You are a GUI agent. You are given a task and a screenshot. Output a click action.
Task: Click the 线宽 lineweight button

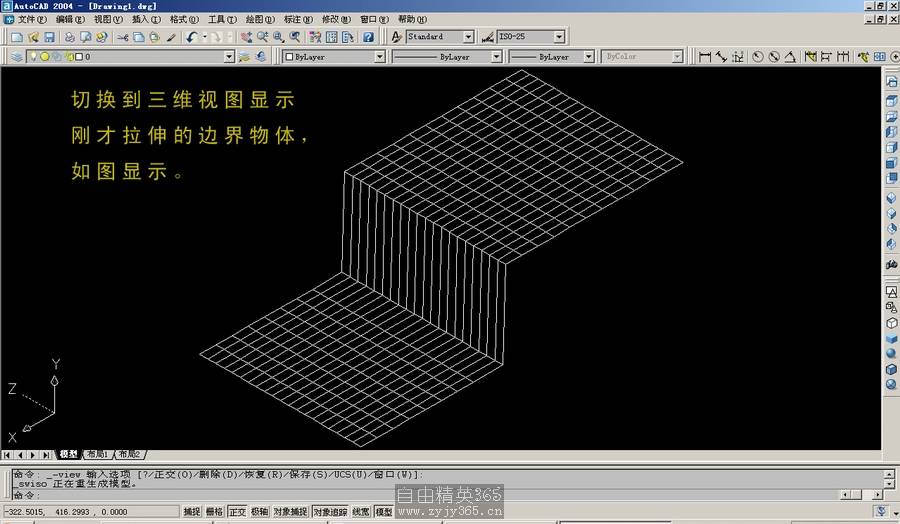[361, 511]
